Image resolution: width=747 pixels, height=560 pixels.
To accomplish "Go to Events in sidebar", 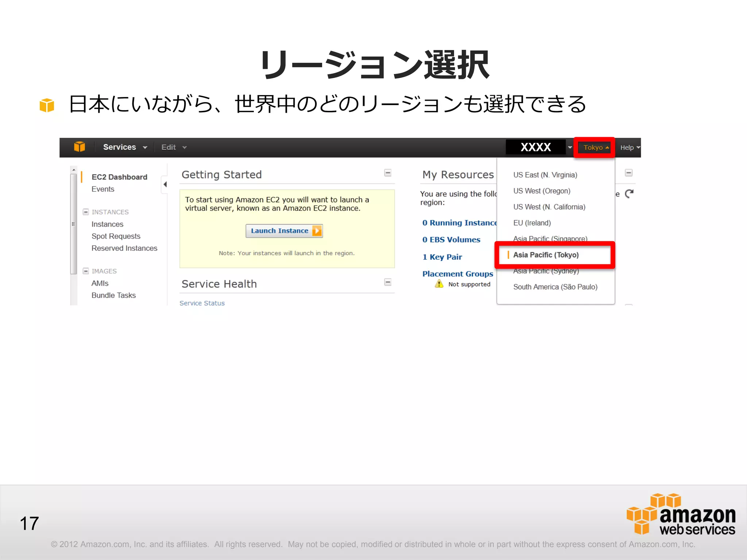I will [103, 189].
